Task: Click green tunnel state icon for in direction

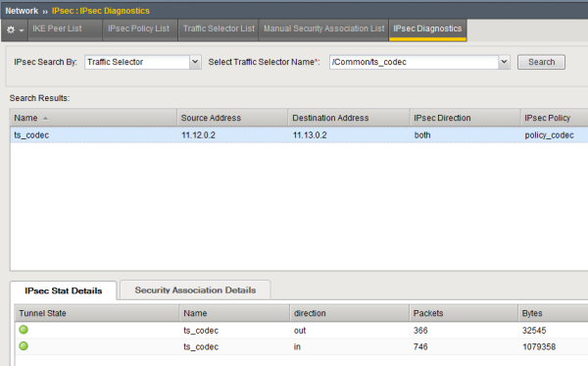Action: pos(24,346)
